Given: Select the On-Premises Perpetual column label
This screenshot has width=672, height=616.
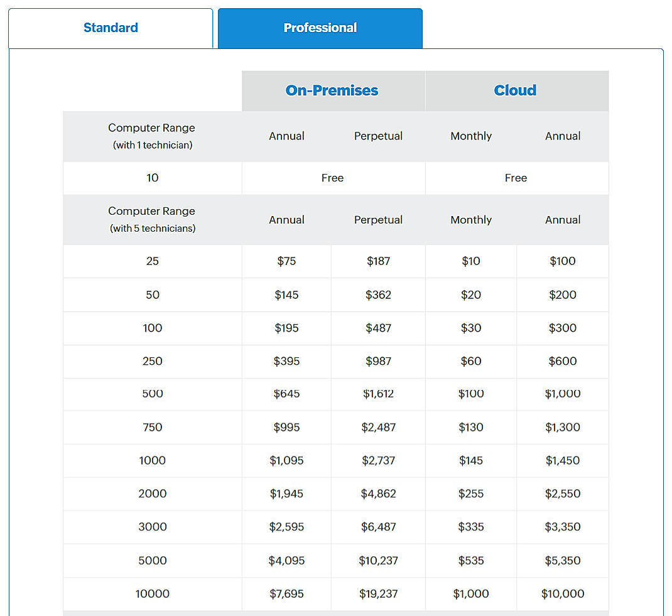Looking at the screenshot, I should point(378,136).
